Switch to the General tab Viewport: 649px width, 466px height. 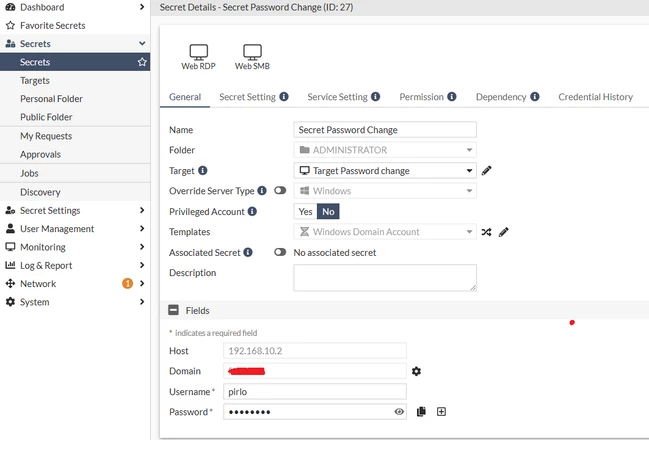(x=185, y=97)
